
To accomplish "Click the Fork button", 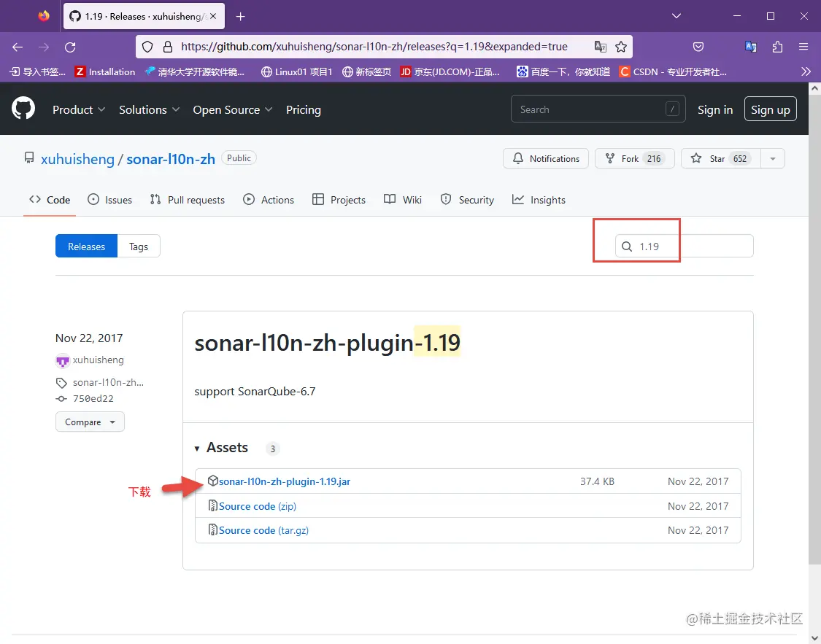I will pyautogui.click(x=635, y=158).
